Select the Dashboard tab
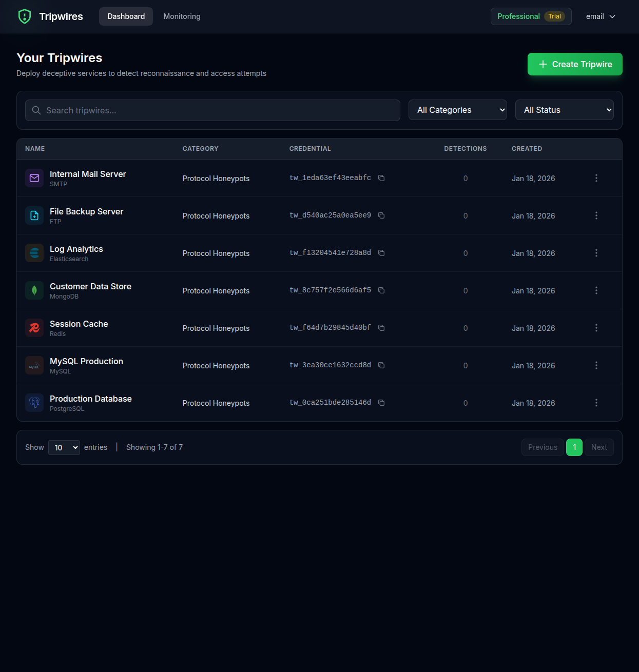The width and height of the screenshot is (639, 672). coord(126,16)
